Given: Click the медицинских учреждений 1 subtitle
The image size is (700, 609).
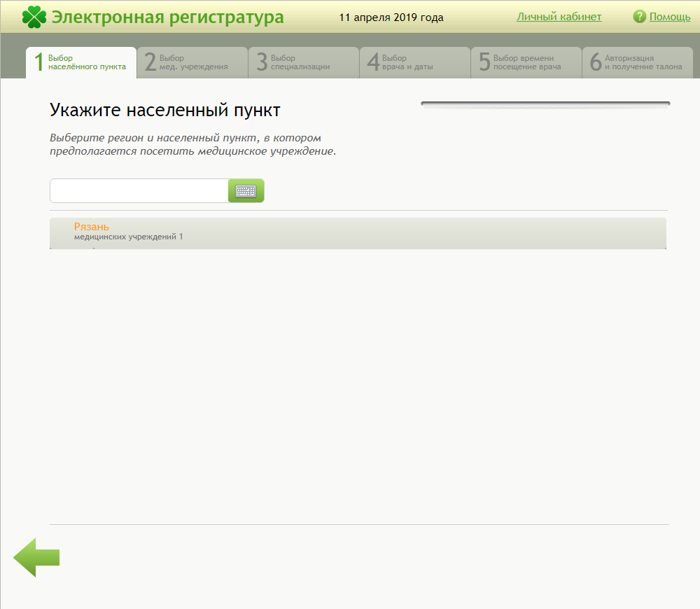Looking at the screenshot, I should (x=129, y=237).
